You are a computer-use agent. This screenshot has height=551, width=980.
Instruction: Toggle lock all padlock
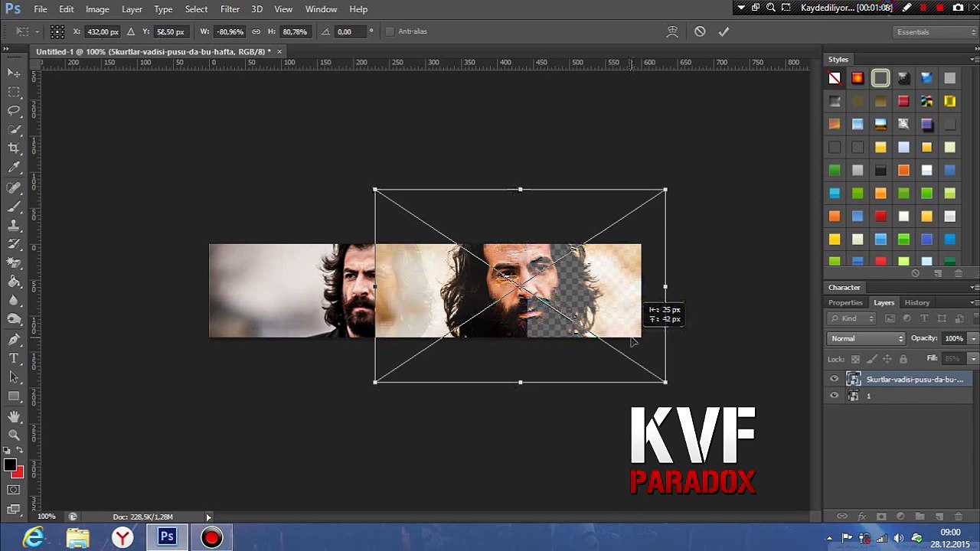903,359
